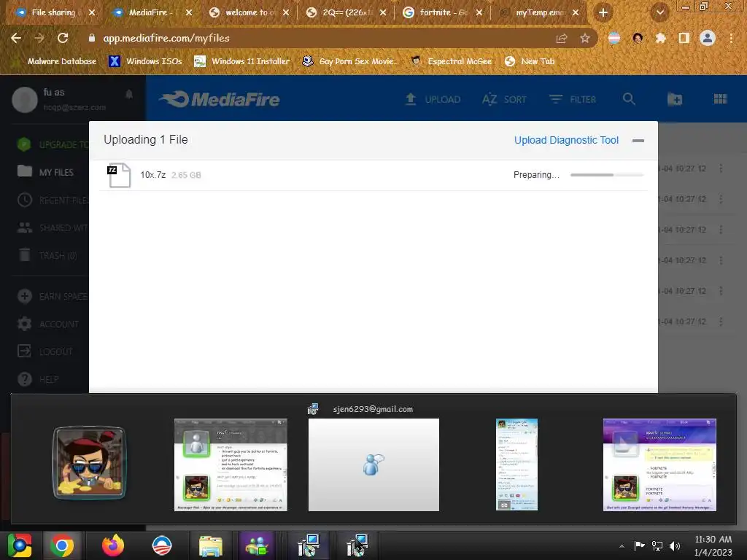Open My Files in sidebar
Screen dimensions: 747x560
46,172
